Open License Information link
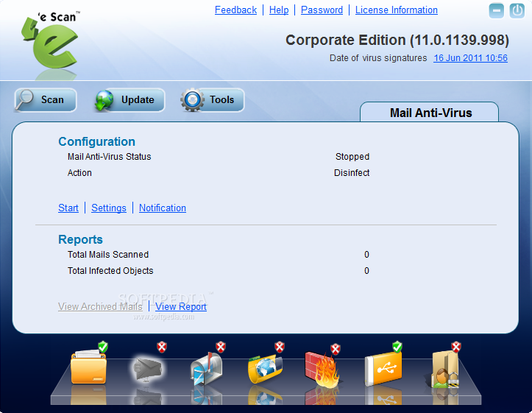The width and height of the screenshot is (532, 413). click(x=397, y=10)
